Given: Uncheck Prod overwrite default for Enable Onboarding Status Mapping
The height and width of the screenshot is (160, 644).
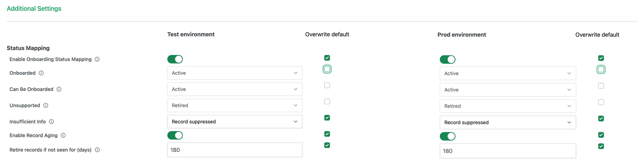Looking at the screenshot, I should click(601, 58).
